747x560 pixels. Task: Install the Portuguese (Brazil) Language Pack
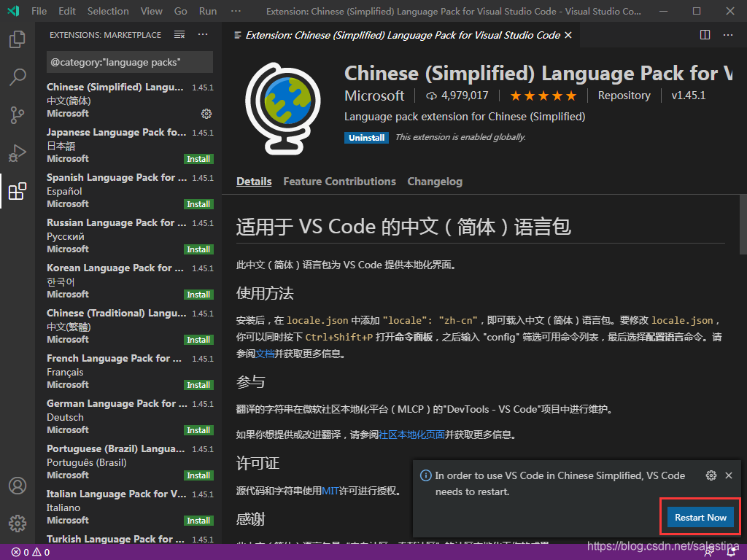coord(198,475)
